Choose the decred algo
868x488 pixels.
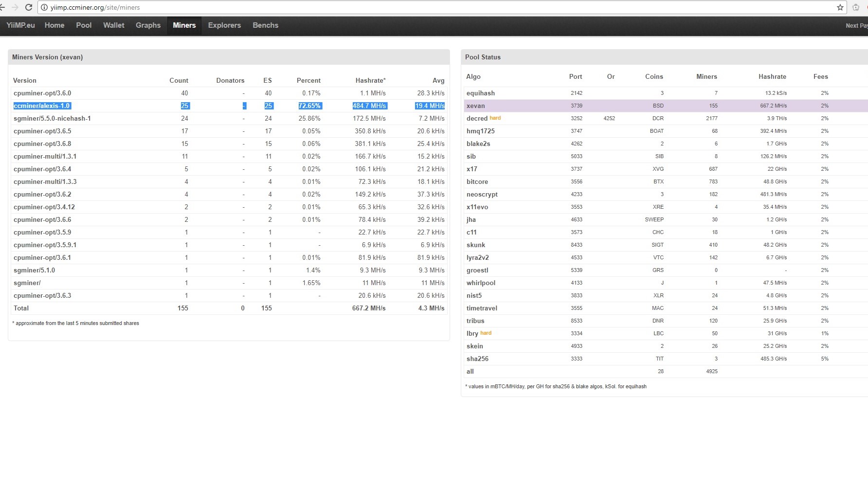[477, 118]
